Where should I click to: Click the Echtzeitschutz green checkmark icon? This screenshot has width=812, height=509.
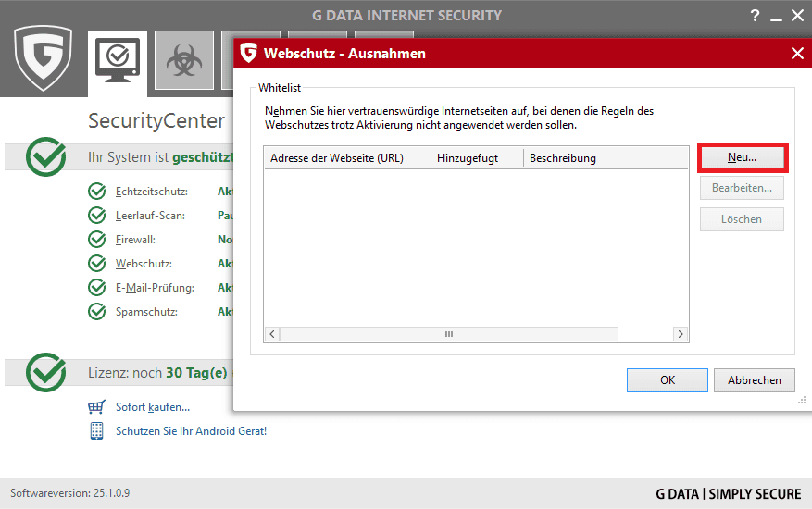point(96,192)
